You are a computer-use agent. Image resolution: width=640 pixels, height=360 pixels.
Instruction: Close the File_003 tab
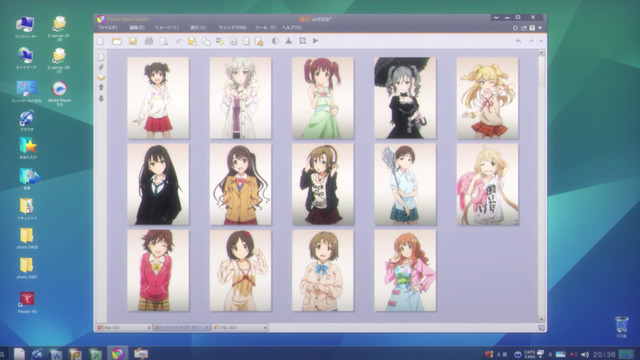(265, 328)
